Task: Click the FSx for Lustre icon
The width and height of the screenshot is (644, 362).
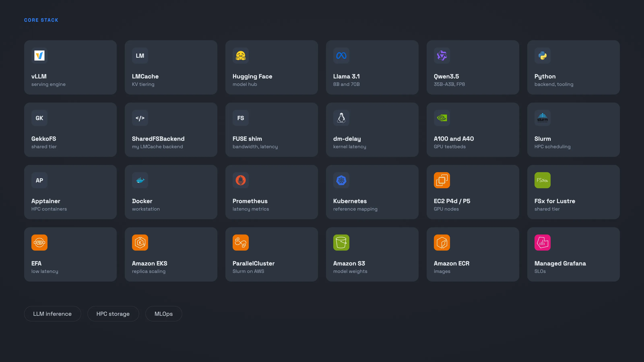Action: point(543,180)
